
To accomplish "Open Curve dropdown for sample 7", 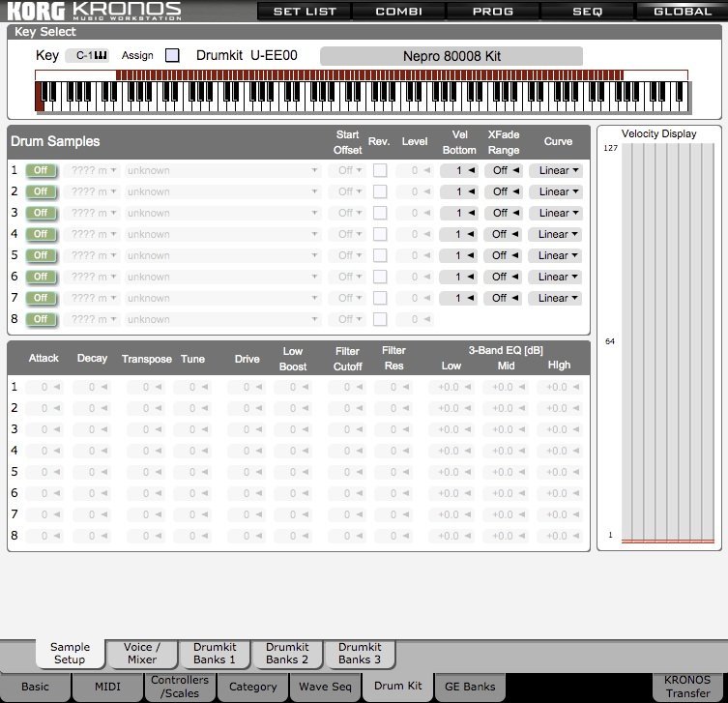I will (x=555, y=298).
